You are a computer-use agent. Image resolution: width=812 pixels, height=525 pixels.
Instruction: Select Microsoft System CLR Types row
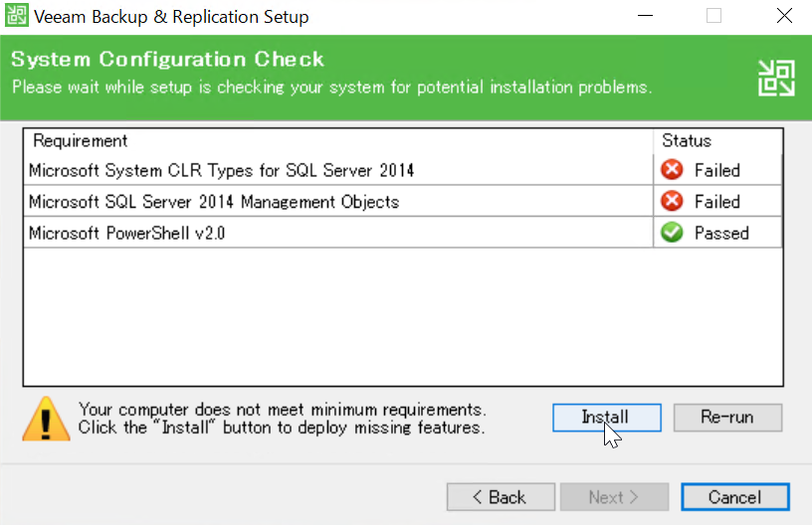(x=402, y=170)
